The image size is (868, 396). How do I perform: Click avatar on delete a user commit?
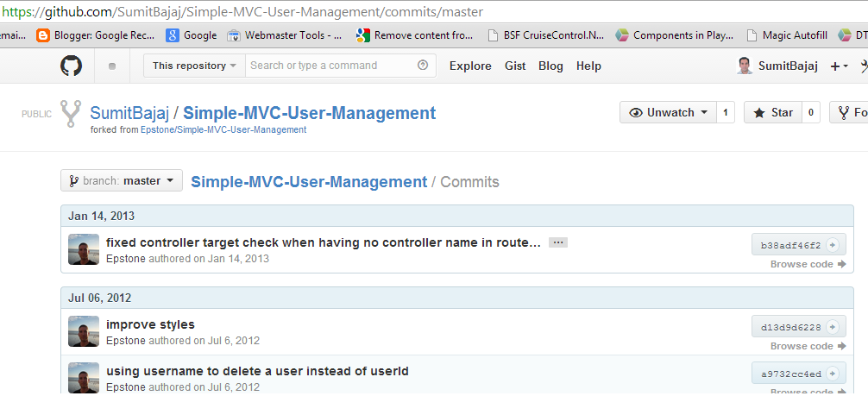point(84,378)
